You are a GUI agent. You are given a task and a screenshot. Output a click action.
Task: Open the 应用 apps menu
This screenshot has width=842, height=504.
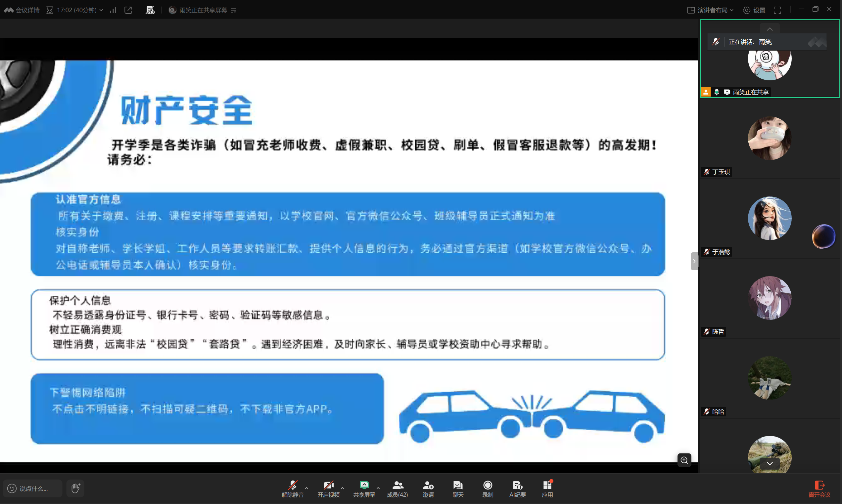pos(547,488)
